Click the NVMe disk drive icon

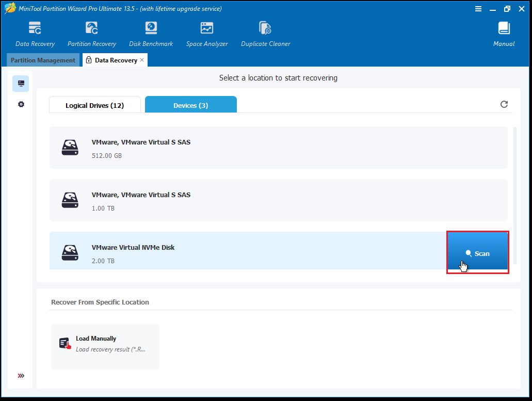tap(70, 253)
